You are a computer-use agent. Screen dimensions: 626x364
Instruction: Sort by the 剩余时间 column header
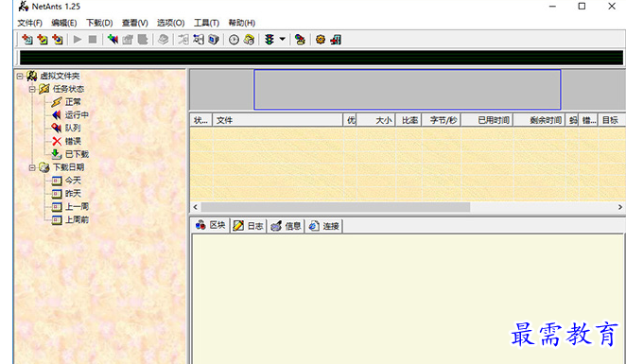[539, 120]
